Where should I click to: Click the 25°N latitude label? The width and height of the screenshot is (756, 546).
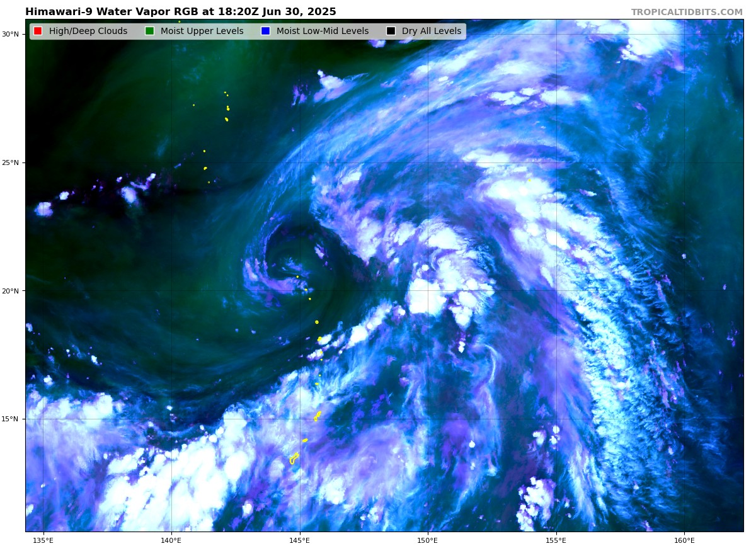[12, 162]
